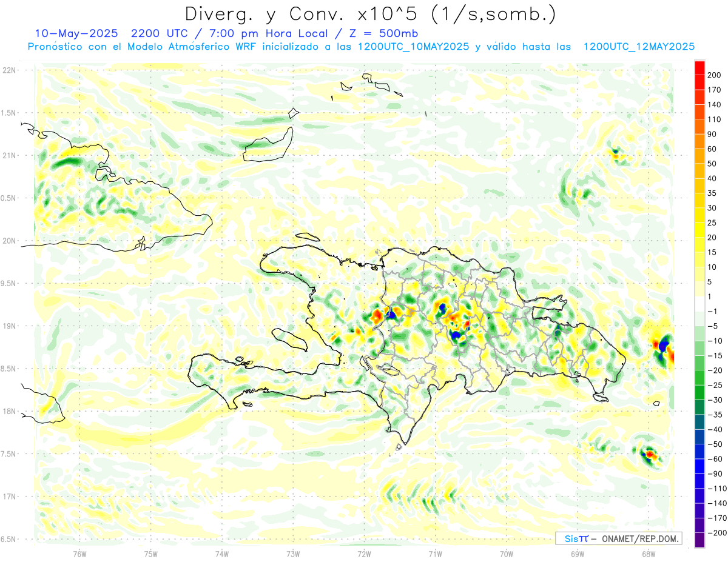This screenshot has height=562, width=728.
Task: Click the "0.5N" latitude label
Action: coord(9,198)
